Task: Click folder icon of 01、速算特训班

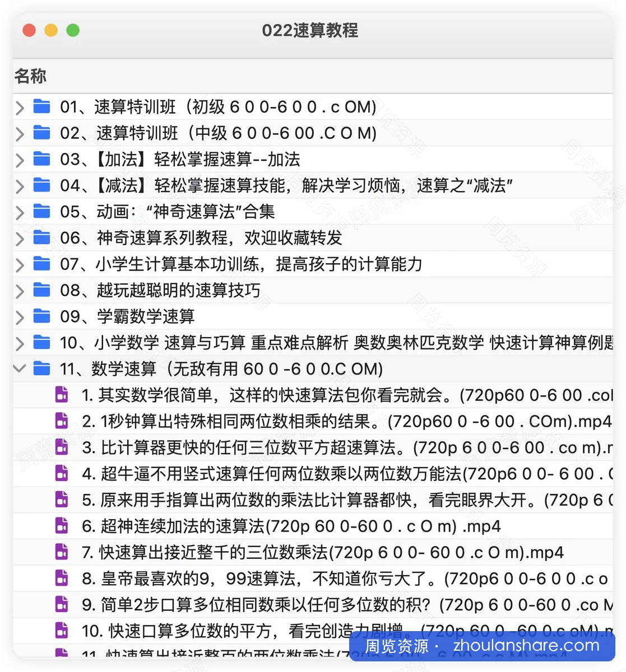Action: point(42,106)
